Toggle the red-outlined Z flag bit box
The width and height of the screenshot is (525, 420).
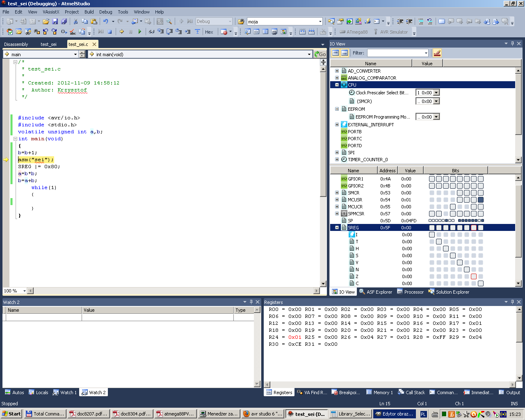[x=474, y=276]
